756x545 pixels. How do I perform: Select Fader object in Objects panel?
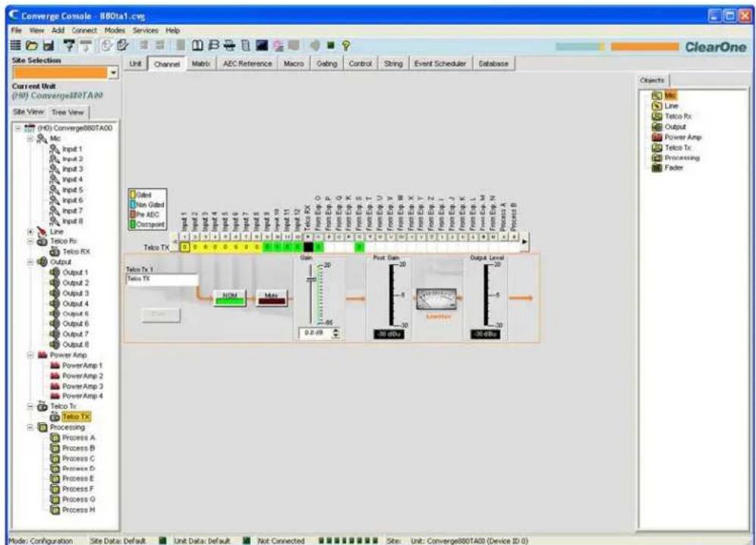tap(667, 168)
